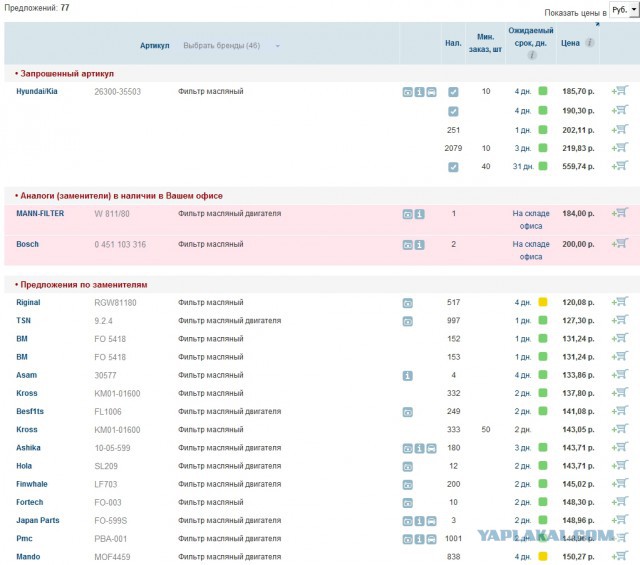Click availability checkmark in 185,70 р. row
640x565 pixels.
pyautogui.click(x=453, y=92)
